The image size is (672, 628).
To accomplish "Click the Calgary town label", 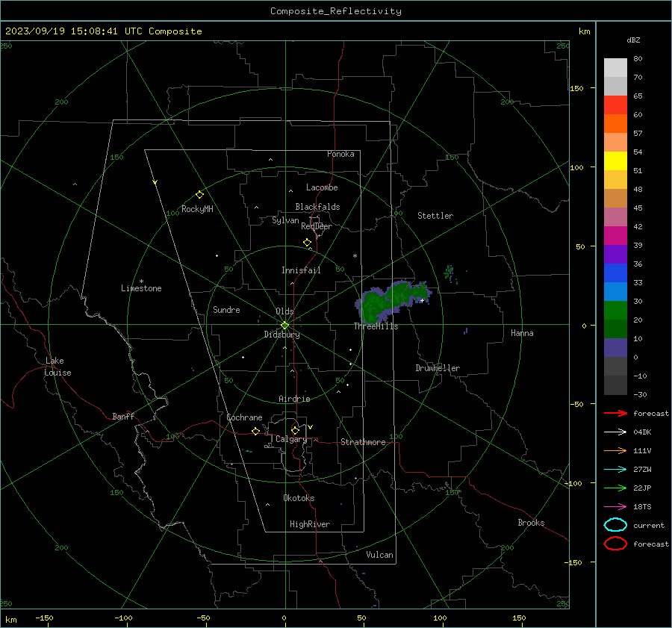I will [291, 439].
